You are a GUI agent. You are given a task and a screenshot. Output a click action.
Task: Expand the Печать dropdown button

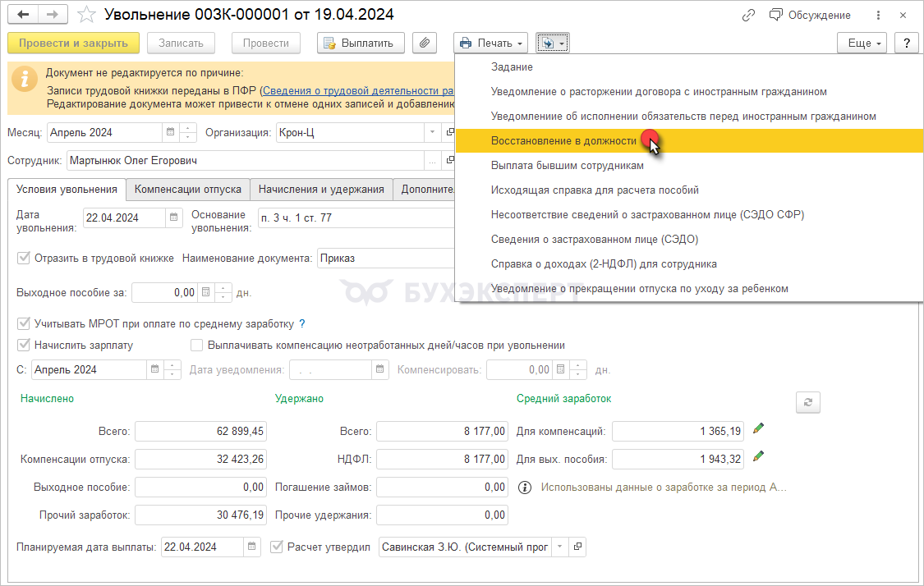coord(490,43)
